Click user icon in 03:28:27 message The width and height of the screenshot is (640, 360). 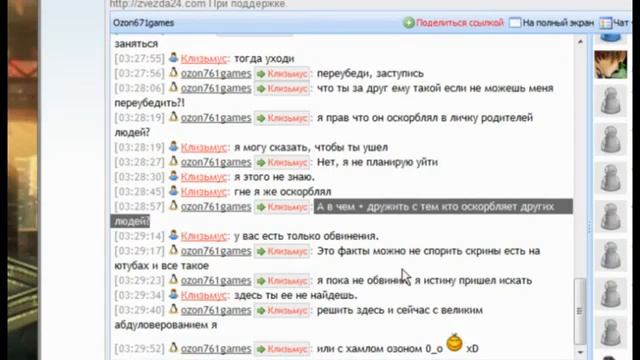coord(173,161)
